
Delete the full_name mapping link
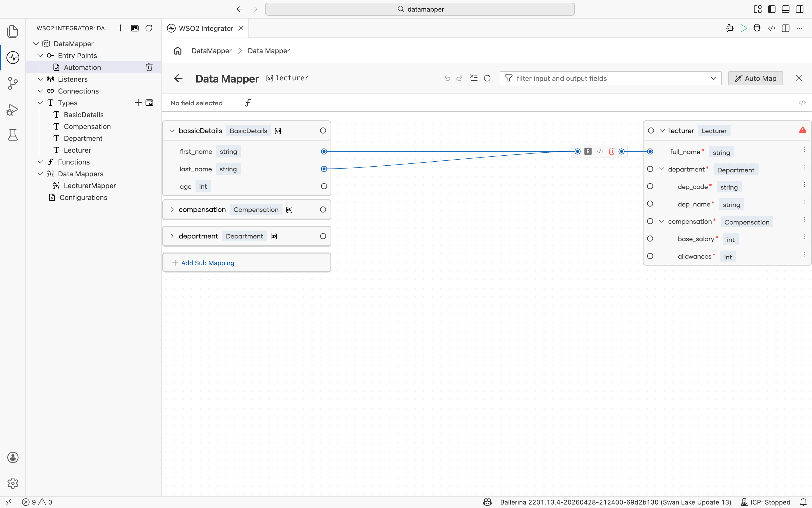pos(611,151)
